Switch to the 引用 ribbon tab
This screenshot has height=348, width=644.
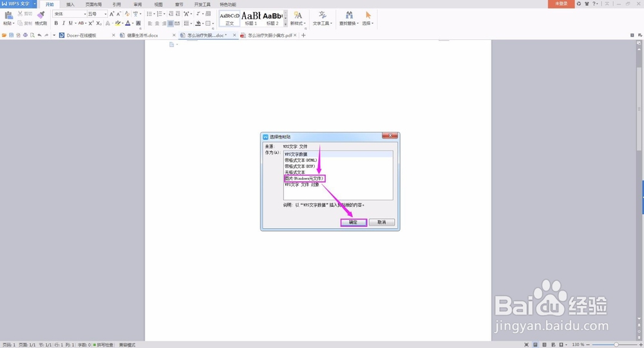tap(117, 5)
